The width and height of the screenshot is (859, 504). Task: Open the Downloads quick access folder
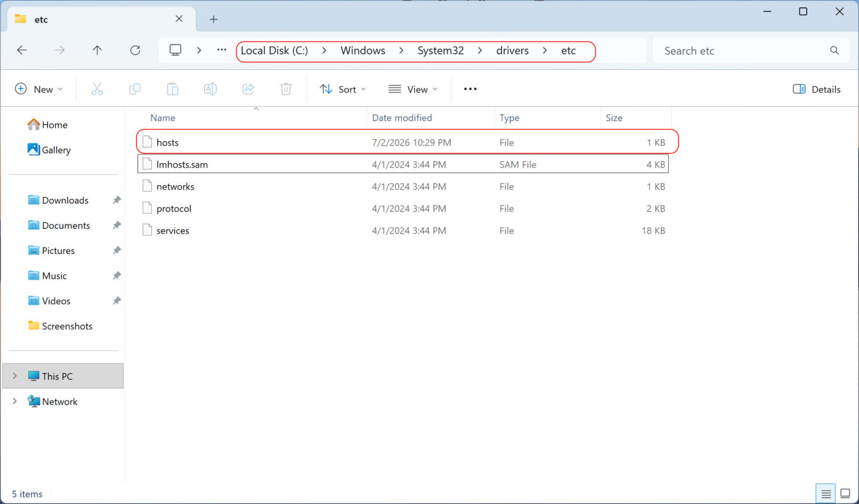(x=58, y=200)
